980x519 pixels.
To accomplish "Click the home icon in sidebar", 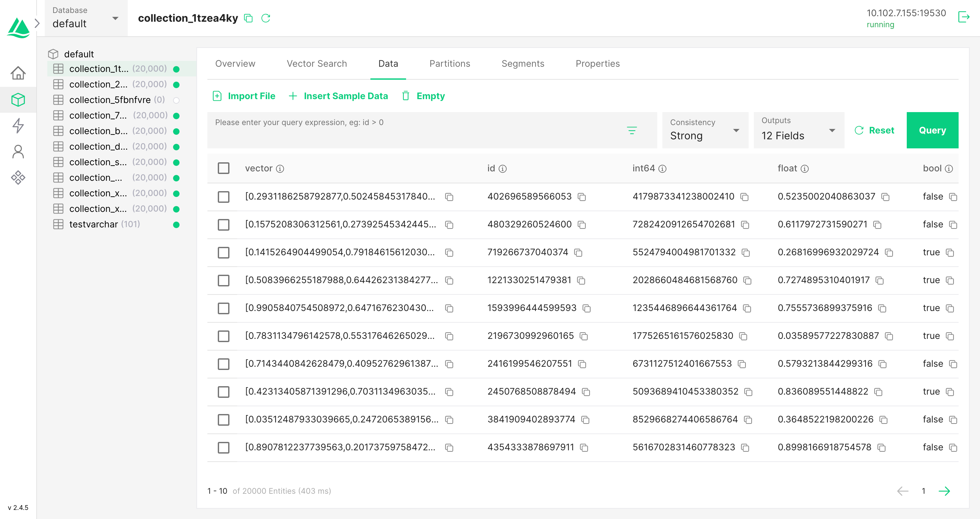I will click(18, 73).
